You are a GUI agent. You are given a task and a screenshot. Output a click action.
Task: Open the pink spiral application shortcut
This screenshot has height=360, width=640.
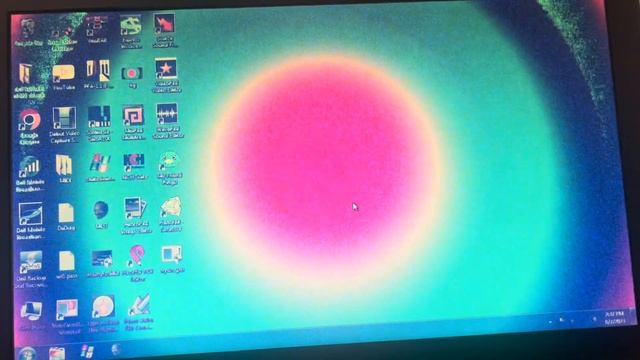[x=133, y=123]
